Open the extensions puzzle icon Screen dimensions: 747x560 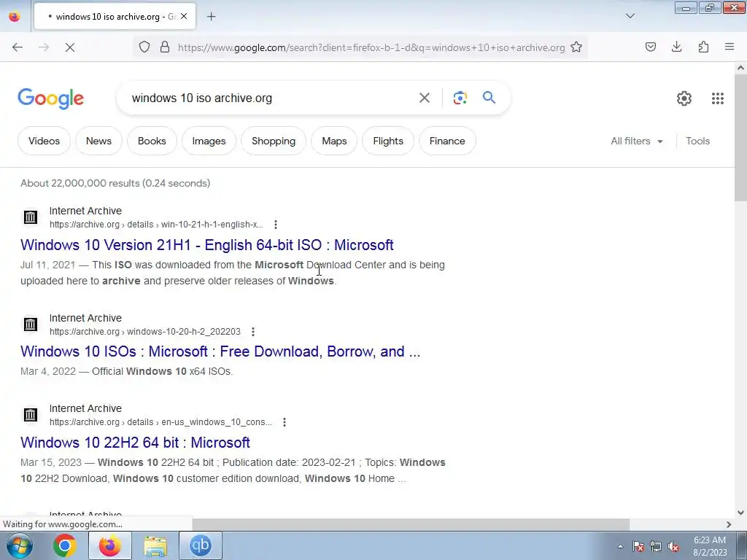703,47
